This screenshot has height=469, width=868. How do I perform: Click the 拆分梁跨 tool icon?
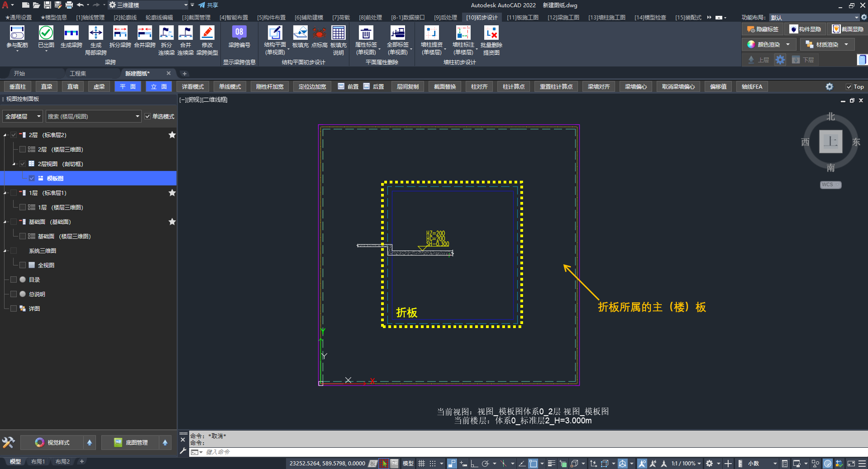120,33
